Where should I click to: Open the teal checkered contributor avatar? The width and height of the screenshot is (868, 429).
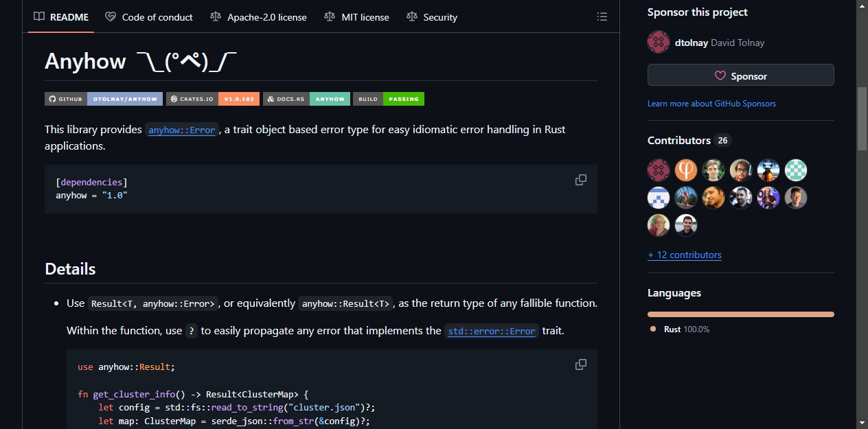(x=796, y=170)
